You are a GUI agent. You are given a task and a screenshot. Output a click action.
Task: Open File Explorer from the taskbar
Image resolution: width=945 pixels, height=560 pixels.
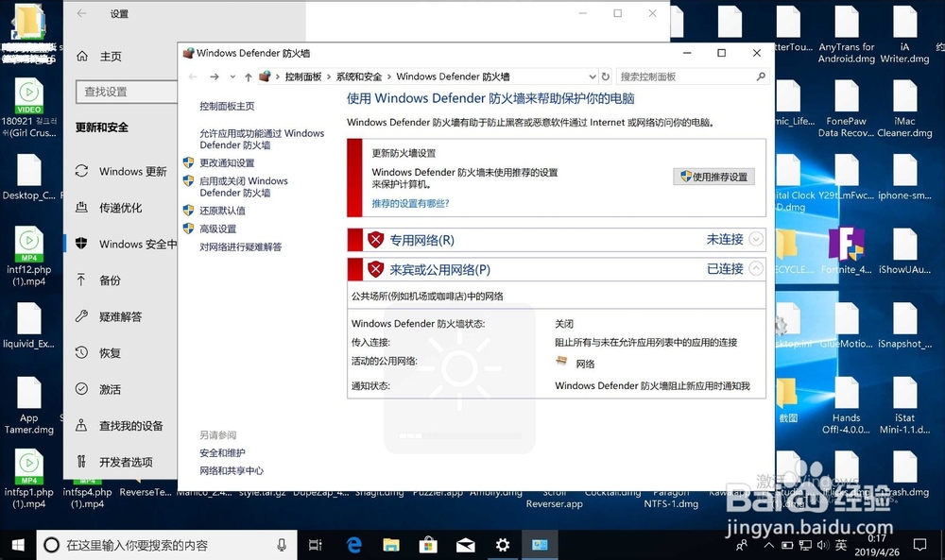pos(391,545)
